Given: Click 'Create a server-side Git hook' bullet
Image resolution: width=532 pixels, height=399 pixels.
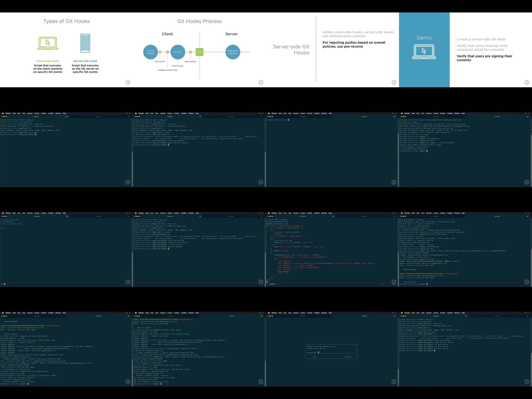Looking at the screenshot, I should (x=481, y=39).
